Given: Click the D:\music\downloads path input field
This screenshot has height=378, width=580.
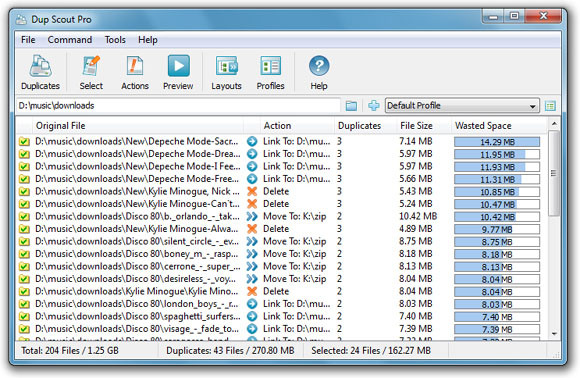Looking at the screenshot, I should 178,106.
